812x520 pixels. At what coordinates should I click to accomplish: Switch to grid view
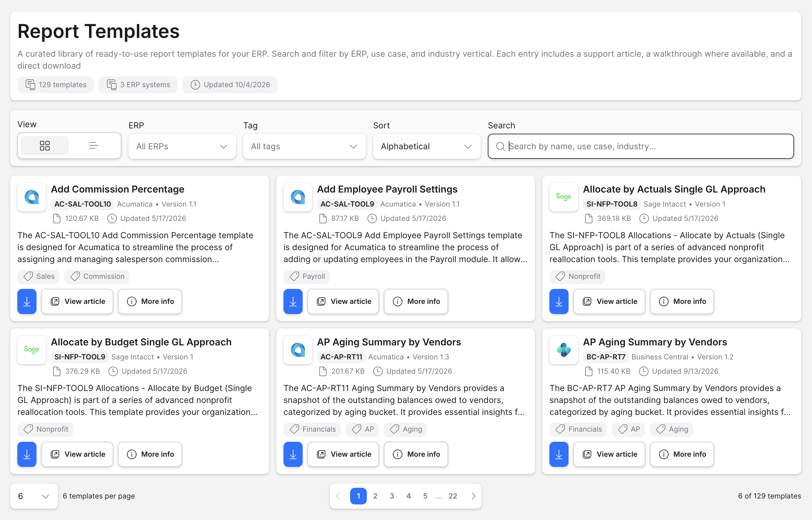(x=45, y=146)
